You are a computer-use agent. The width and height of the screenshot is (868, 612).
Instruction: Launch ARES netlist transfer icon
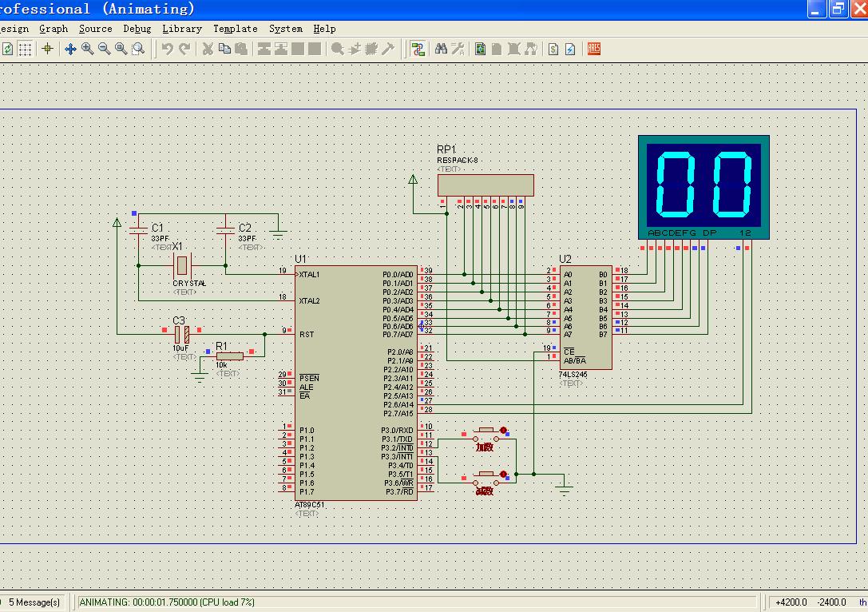(594, 49)
